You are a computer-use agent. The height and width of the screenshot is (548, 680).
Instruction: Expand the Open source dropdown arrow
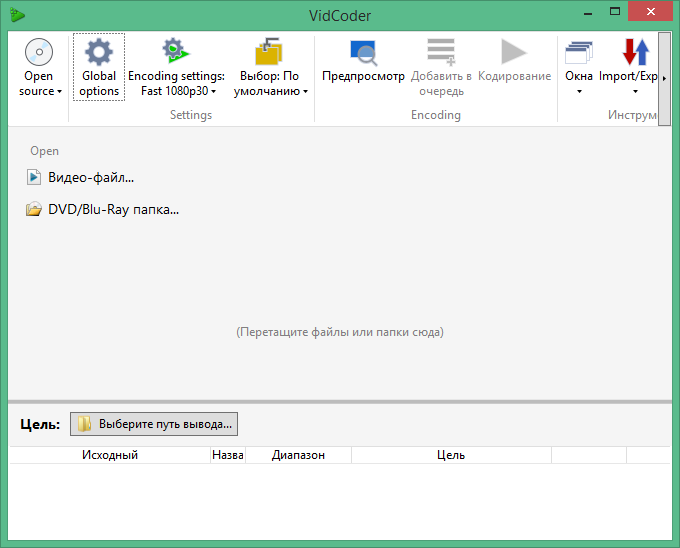(x=59, y=91)
